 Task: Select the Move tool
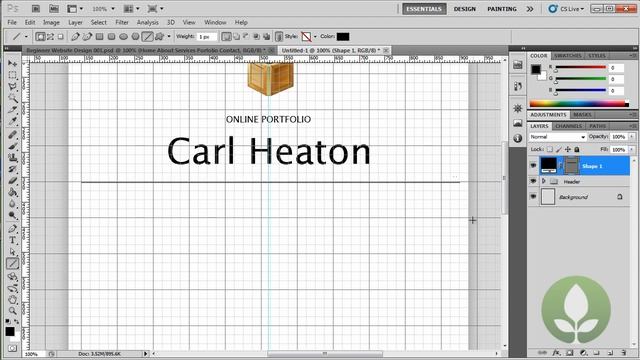[12, 64]
